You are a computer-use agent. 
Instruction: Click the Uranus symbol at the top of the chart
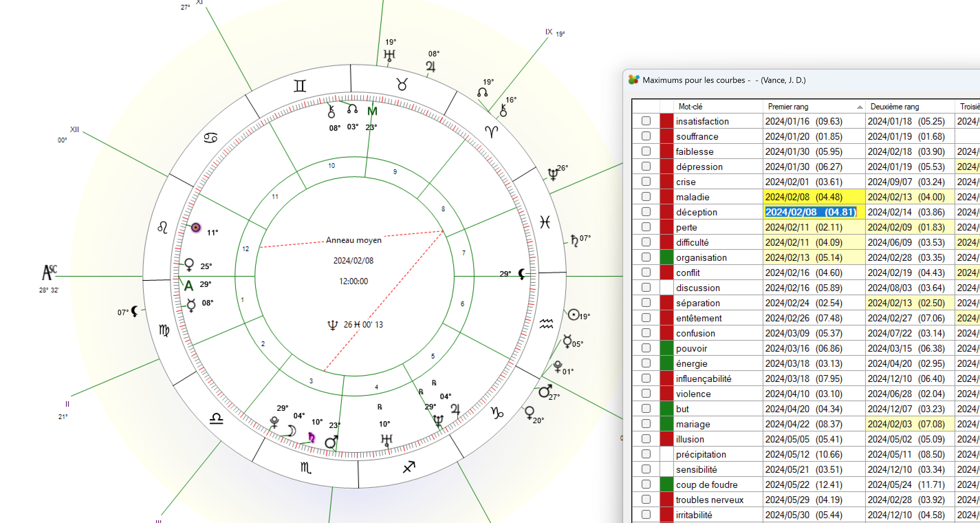click(389, 54)
